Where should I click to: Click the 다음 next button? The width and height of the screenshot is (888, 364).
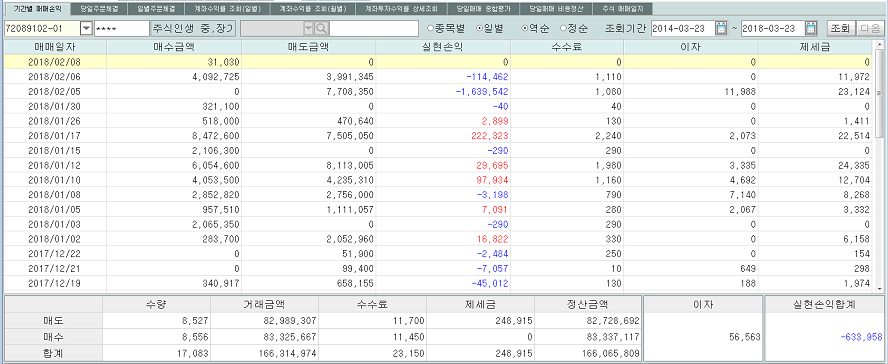[869, 28]
